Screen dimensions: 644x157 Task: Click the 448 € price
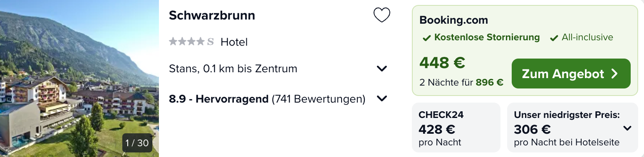[x=442, y=62]
